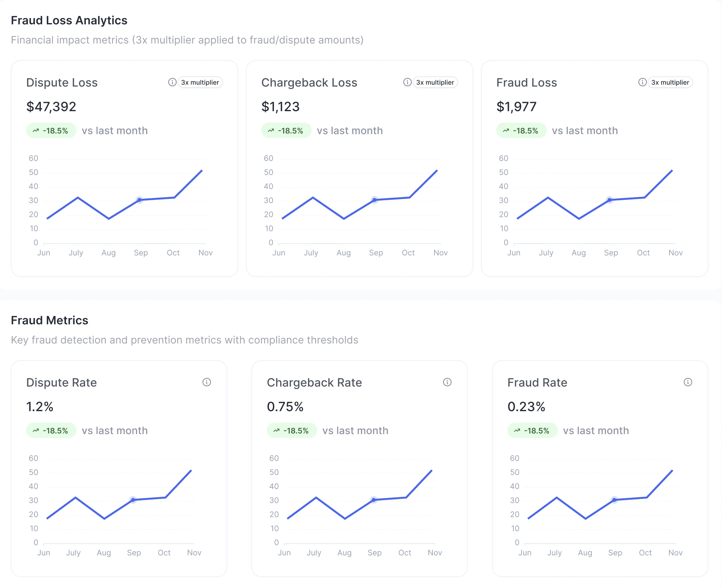Click the 3x multiplier tag on Chargeback Loss

click(435, 82)
